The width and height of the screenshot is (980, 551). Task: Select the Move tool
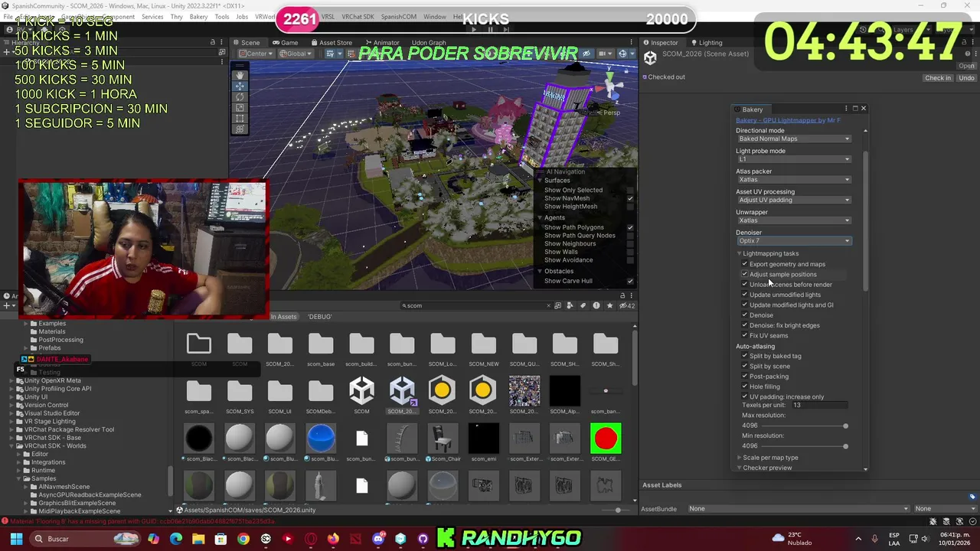pos(240,86)
